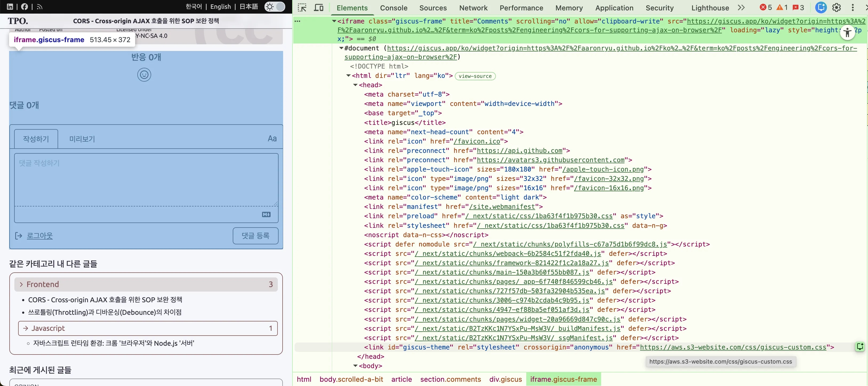
Task: Click the reaction smiley emoji picker
Action: [x=144, y=74]
